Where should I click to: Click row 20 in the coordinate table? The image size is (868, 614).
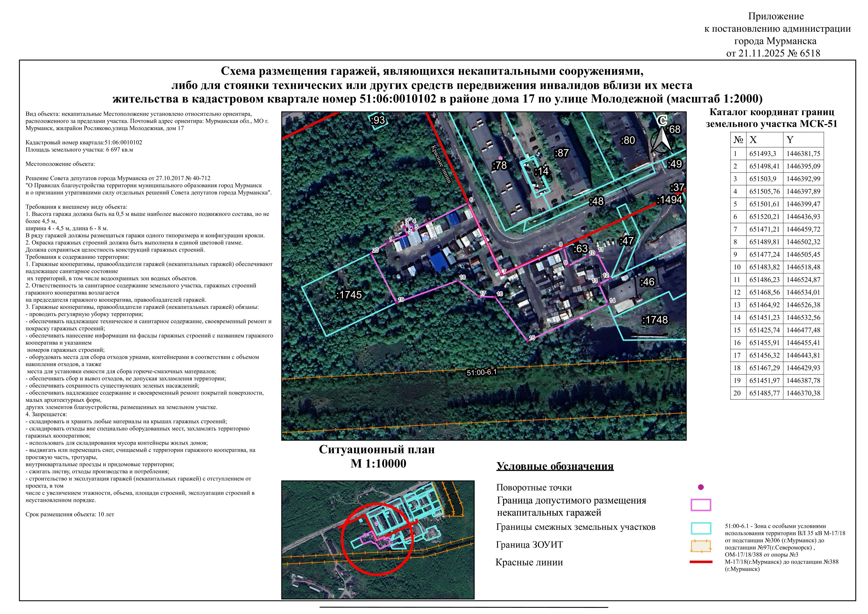(776, 393)
